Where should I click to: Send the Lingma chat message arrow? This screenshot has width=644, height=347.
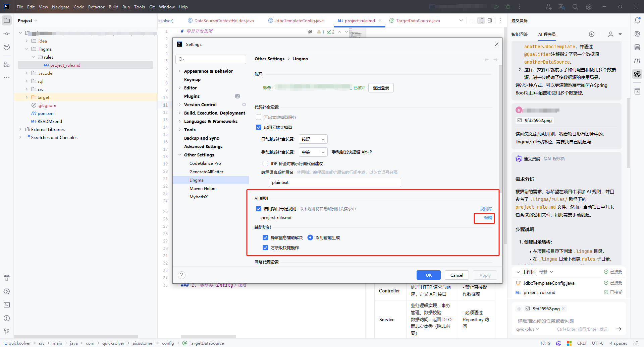point(619,329)
